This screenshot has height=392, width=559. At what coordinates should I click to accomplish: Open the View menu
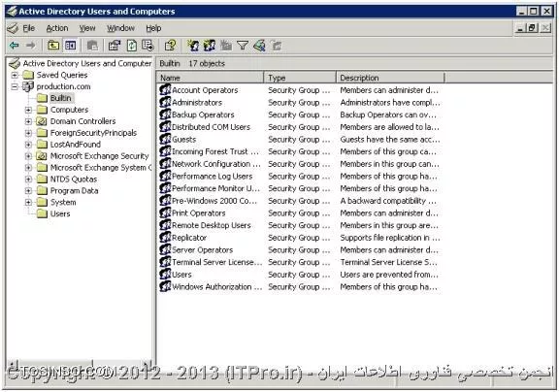87,28
